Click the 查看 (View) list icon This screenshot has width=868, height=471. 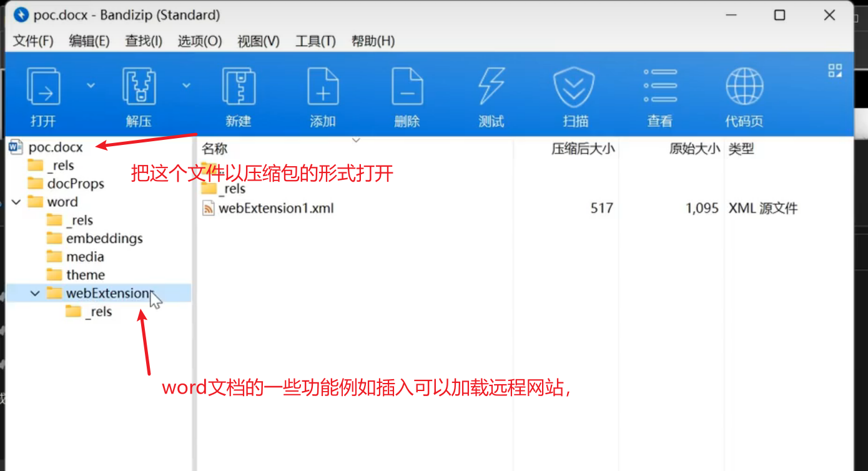point(660,87)
